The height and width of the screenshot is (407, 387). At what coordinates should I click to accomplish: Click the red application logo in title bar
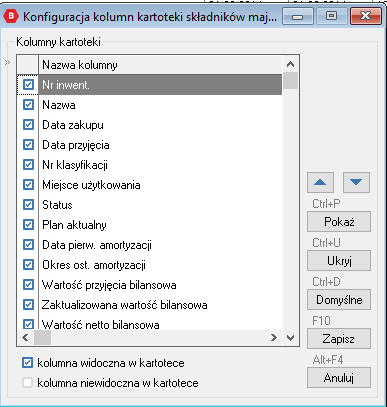pos(11,16)
